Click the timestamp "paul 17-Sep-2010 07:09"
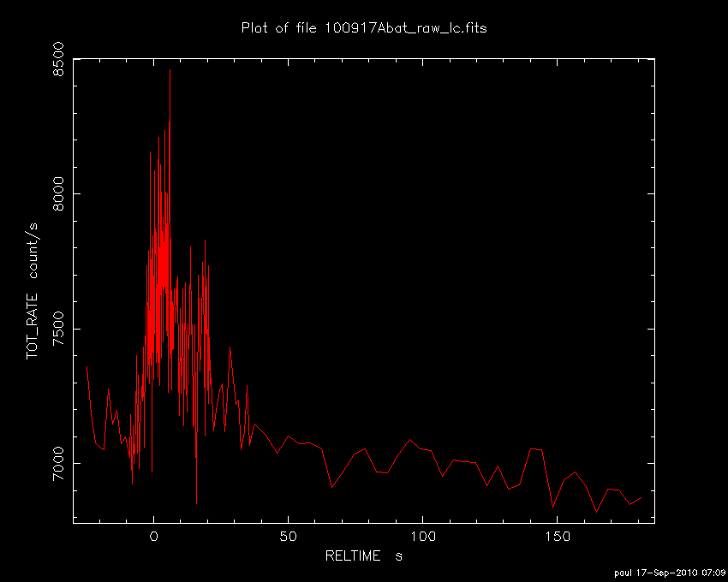Image resolution: width=728 pixels, height=582 pixels. point(671,573)
